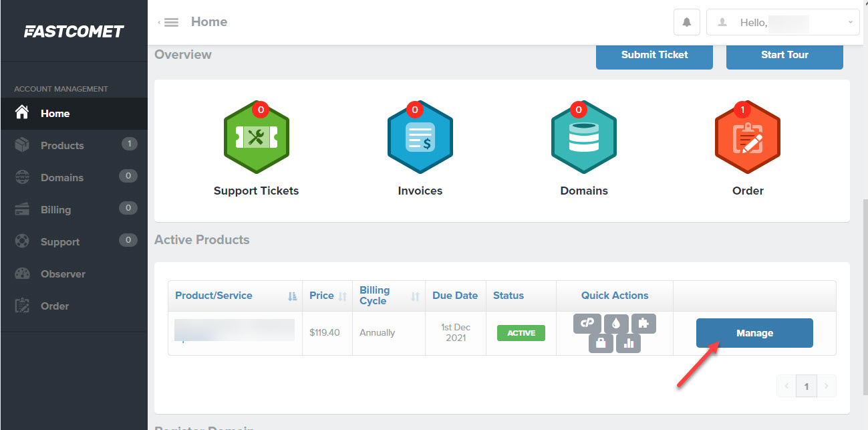Click the Observer gauge icon in sidebar

[22, 274]
